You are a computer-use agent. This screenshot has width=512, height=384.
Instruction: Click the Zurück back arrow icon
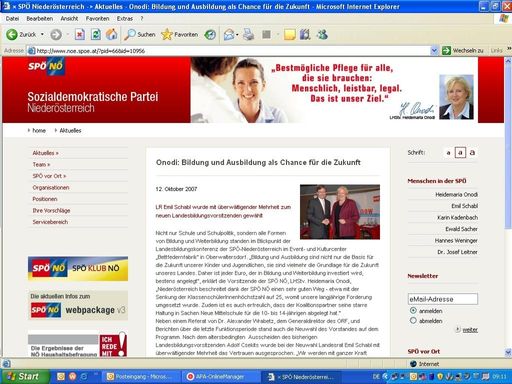pos(12,34)
